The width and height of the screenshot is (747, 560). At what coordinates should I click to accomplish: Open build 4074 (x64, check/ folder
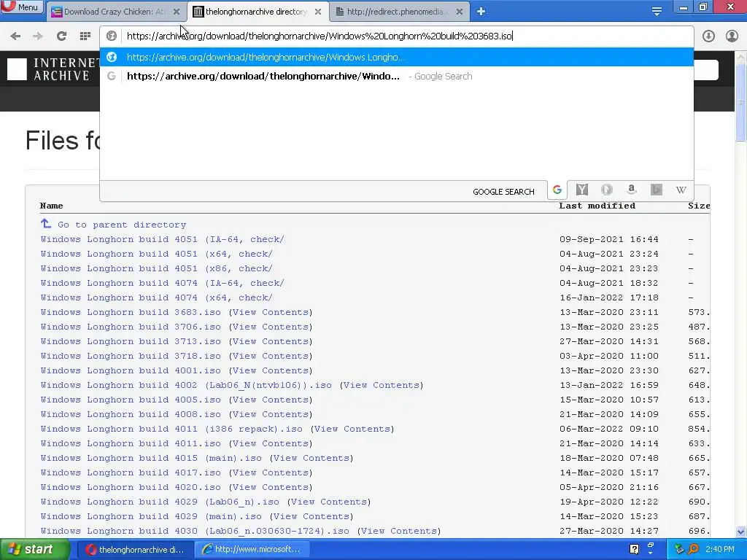click(x=156, y=297)
